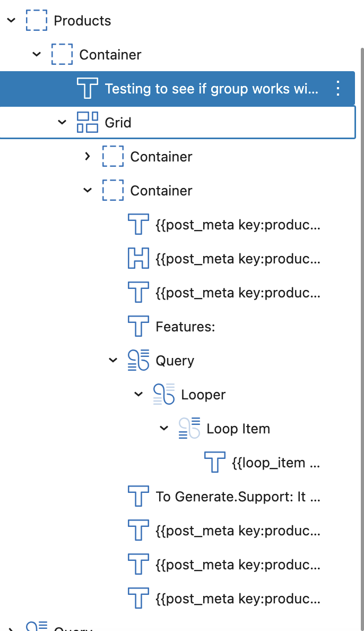Click the Grid block layout icon
364x631 pixels.
(88, 123)
